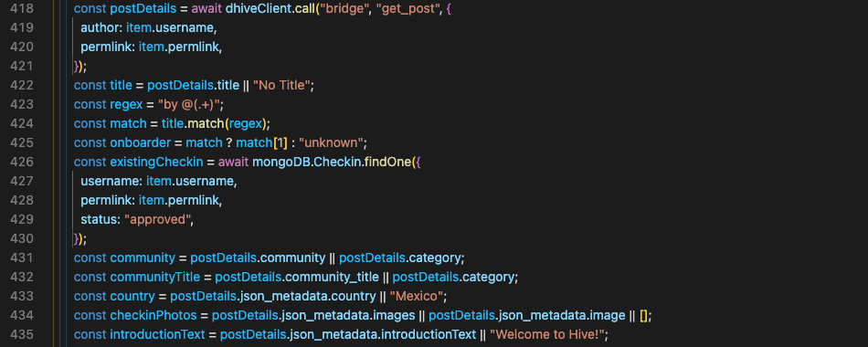Image resolution: width=868 pixels, height=347 pixels.
Task: Select line number 422 in the gutter
Action: [x=22, y=85]
